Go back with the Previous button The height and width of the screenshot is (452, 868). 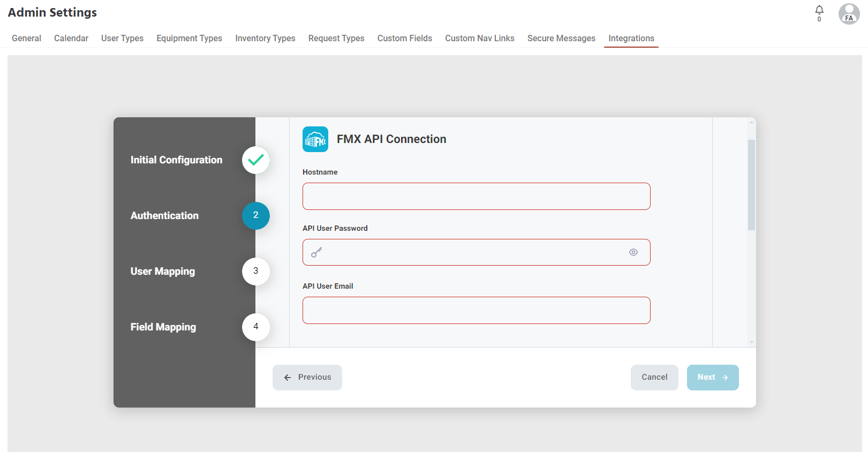307,378
